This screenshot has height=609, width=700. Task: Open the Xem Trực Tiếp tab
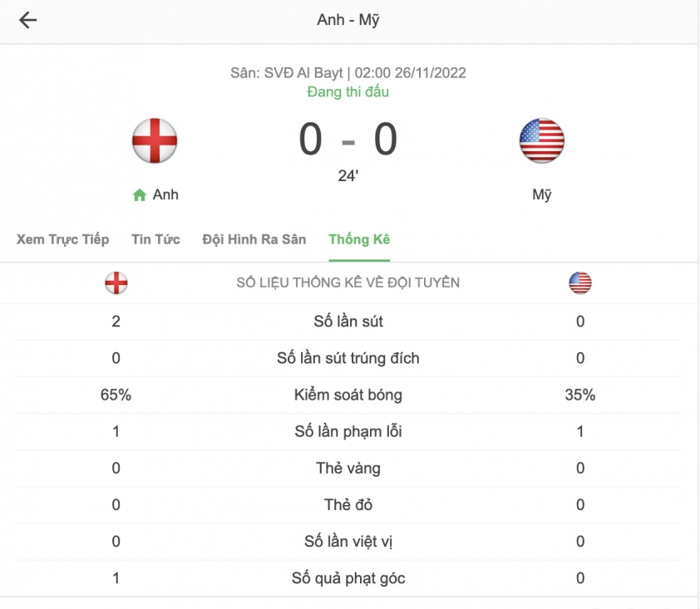point(63,239)
